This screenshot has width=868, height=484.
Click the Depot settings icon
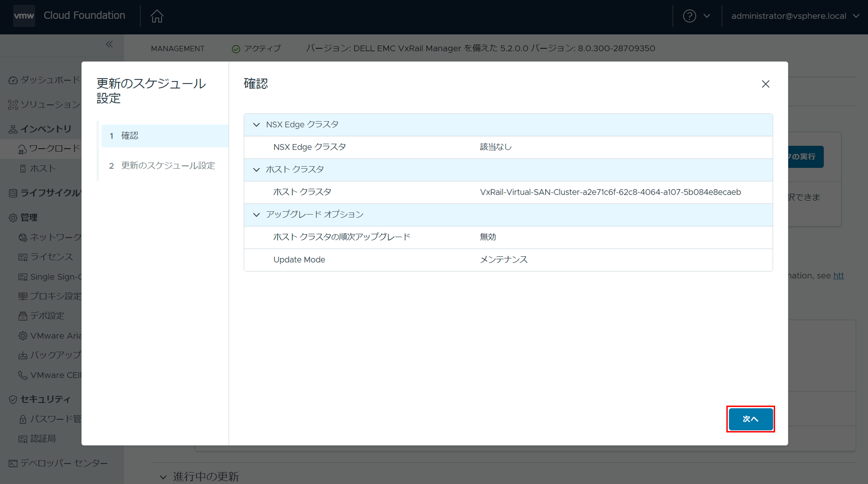click(x=22, y=316)
